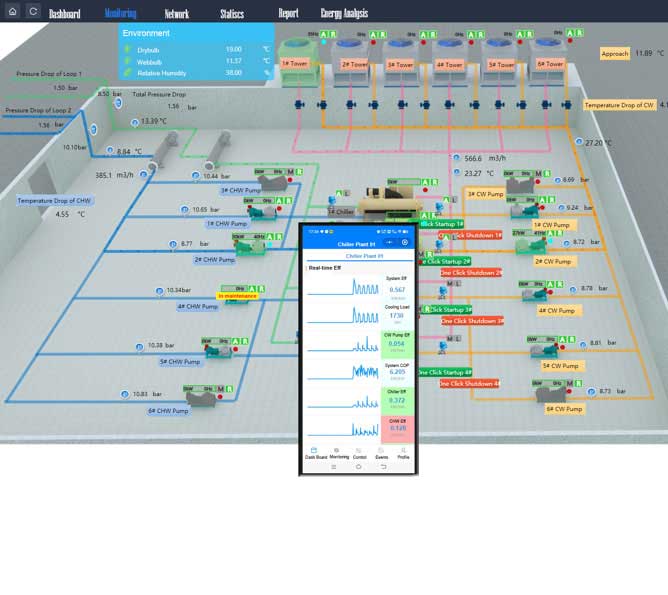Open the Dashboard menu
Viewport: 668px width, 595px height.
click(x=64, y=14)
